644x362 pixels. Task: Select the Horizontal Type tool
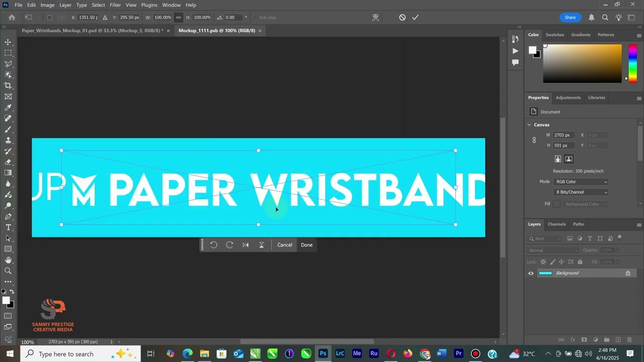[8, 227]
